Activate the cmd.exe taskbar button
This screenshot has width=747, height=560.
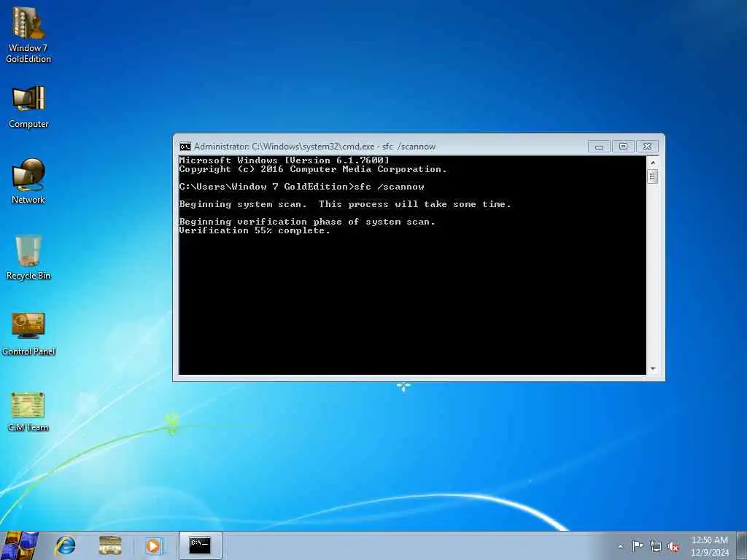[200, 545]
